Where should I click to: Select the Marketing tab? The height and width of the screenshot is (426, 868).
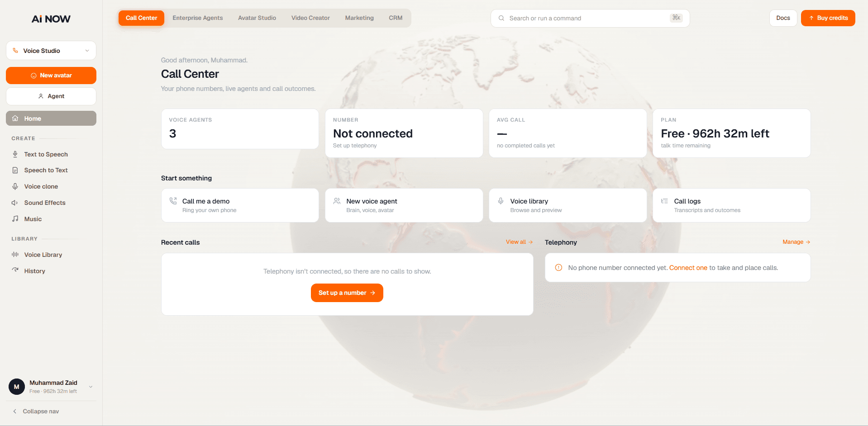[359, 18]
